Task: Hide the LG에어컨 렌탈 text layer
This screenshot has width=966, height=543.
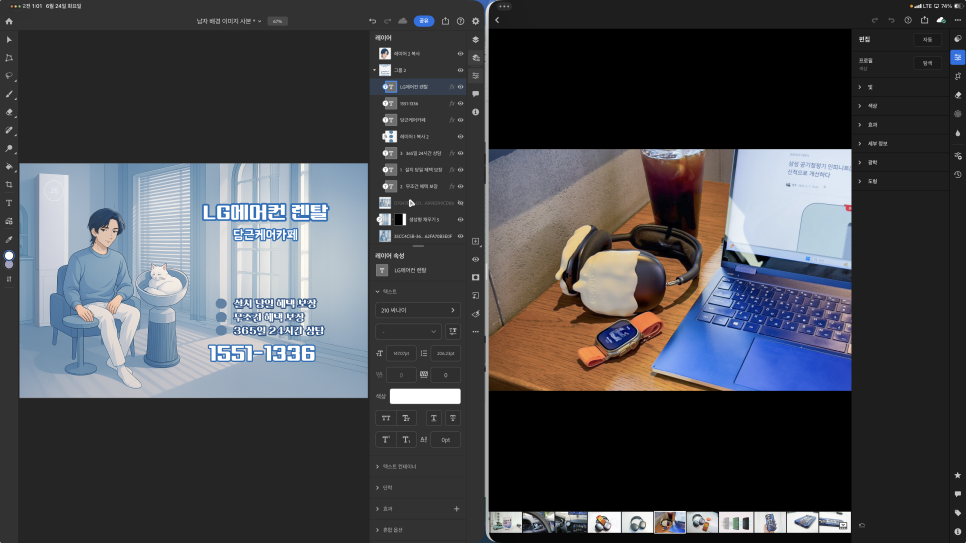Action: [x=460, y=87]
